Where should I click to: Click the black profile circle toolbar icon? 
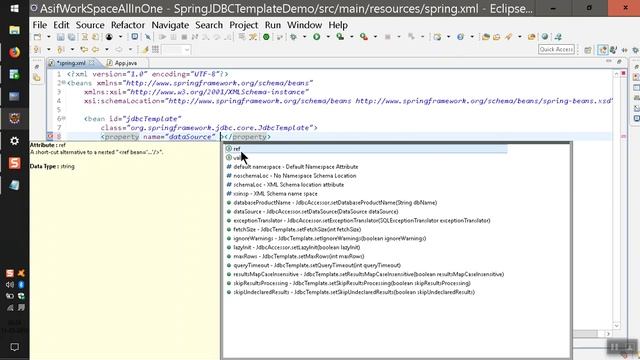(109, 37)
